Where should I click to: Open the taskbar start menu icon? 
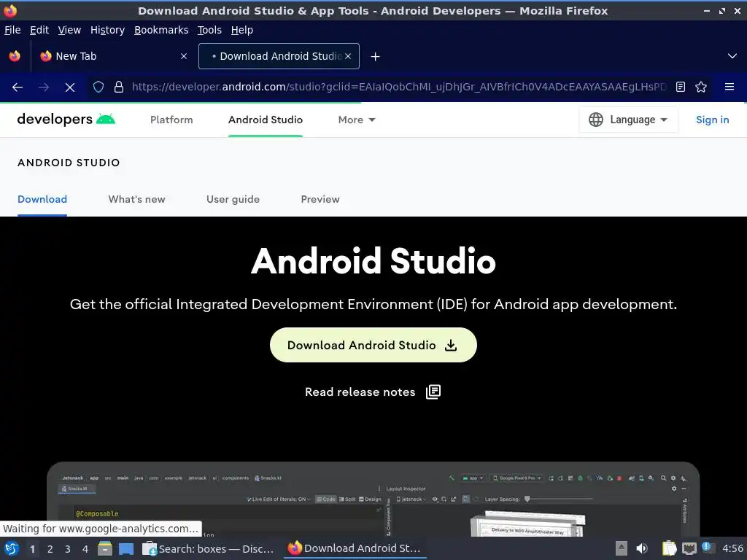coord(12,548)
